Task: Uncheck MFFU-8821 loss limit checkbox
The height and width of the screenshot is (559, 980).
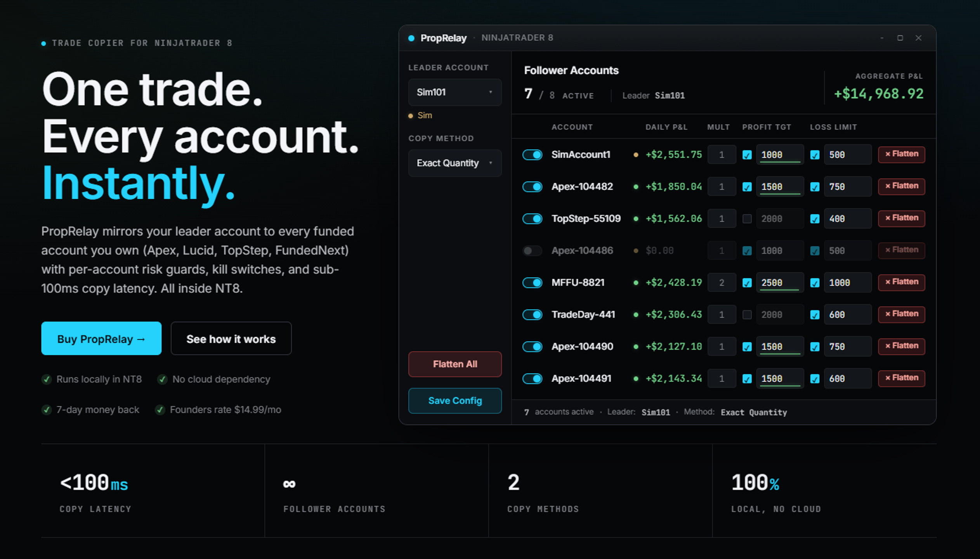Action: click(815, 283)
